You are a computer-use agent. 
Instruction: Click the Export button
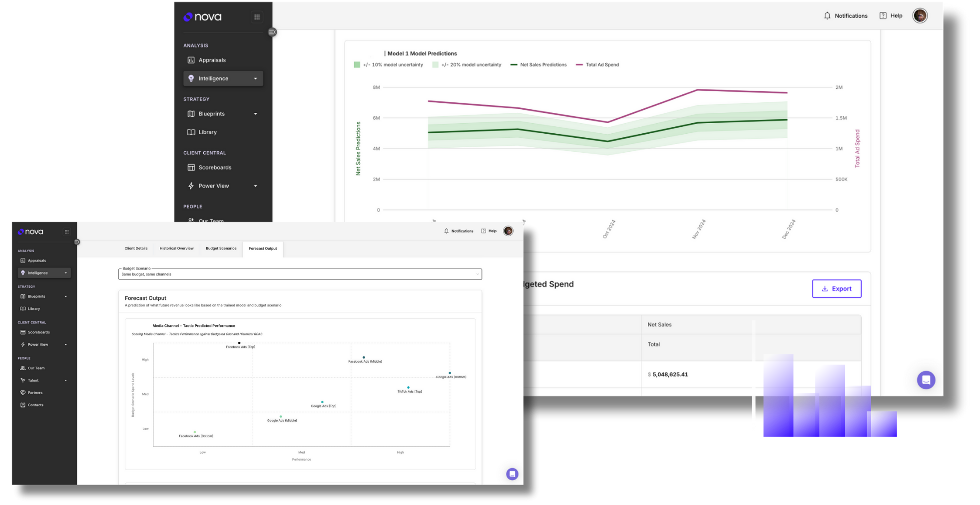(x=837, y=289)
